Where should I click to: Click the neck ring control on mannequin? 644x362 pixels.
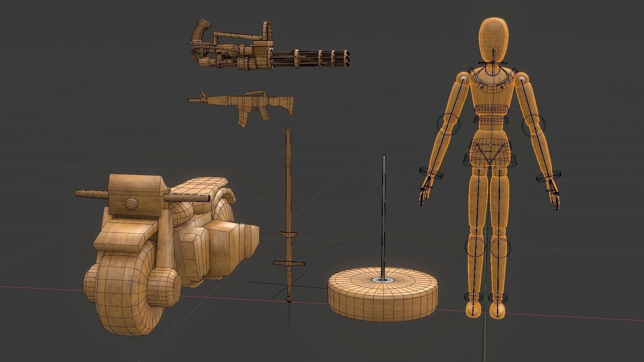point(493,63)
